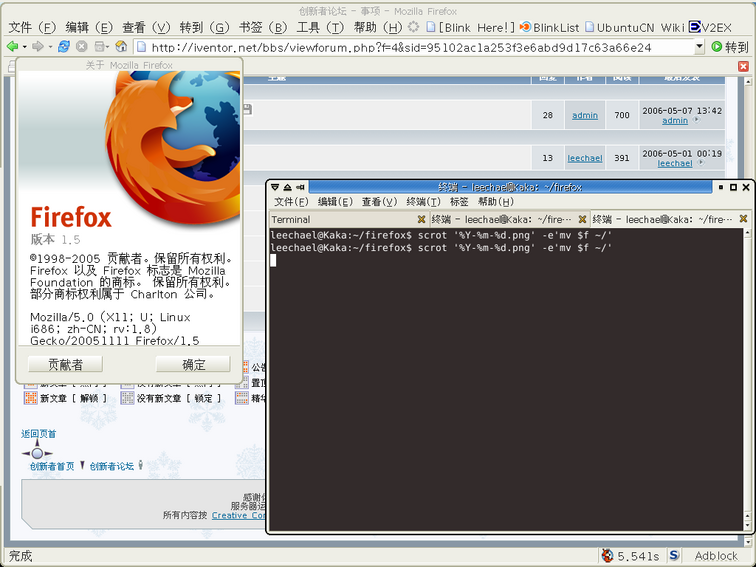Click the Stop loading icon
Viewport: 756px width, 567px height.
pos(81,46)
